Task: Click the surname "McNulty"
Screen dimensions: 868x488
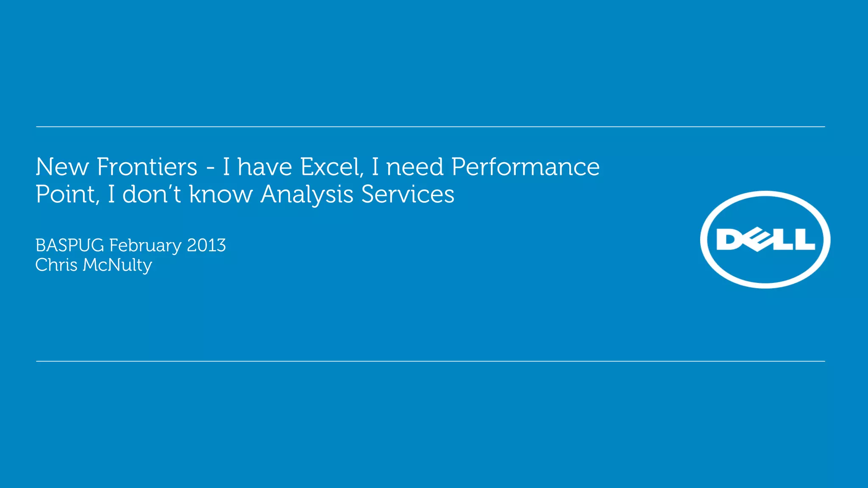Action: click(x=117, y=266)
